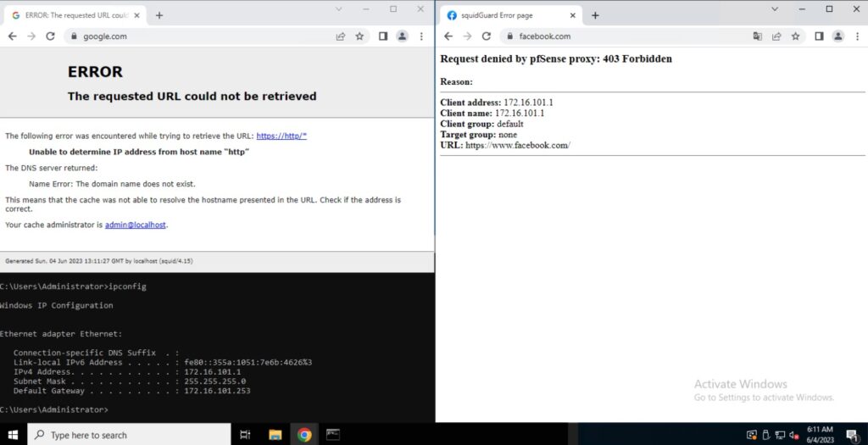Click Subnet Mask 255.255.255.0 line
This screenshot has height=445, width=868.
pyautogui.click(x=130, y=381)
